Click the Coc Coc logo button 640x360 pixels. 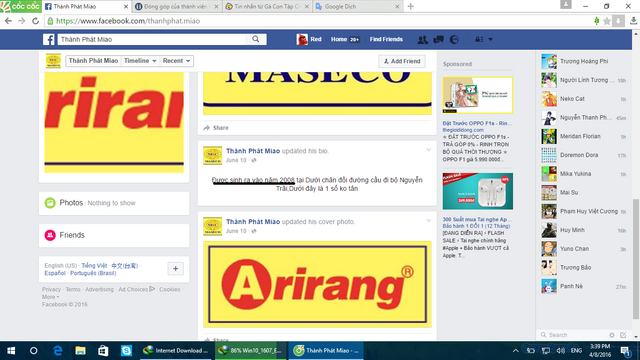point(20,6)
